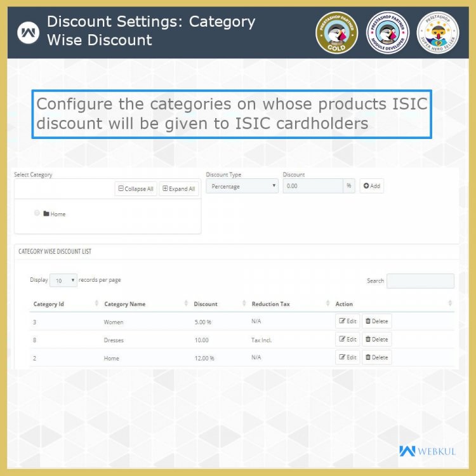Click the Discount column header
476x476 pixels.
coord(206,304)
